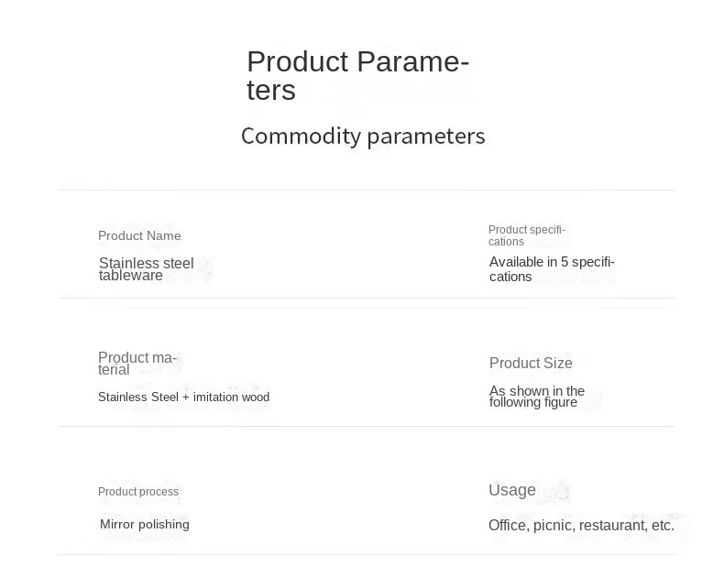Click the "Product Parameters" main heading
Image resolution: width=724 pixels, height=588 pixels.
[357, 75]
